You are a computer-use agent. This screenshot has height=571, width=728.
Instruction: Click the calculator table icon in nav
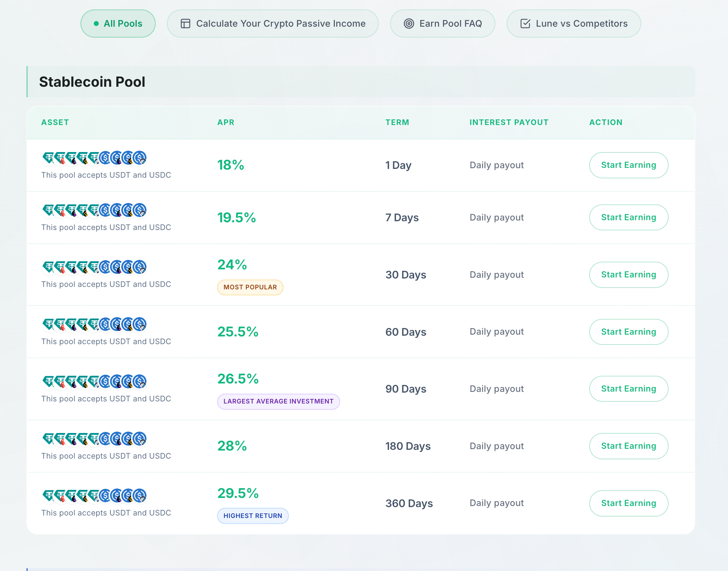coord(186,24)
